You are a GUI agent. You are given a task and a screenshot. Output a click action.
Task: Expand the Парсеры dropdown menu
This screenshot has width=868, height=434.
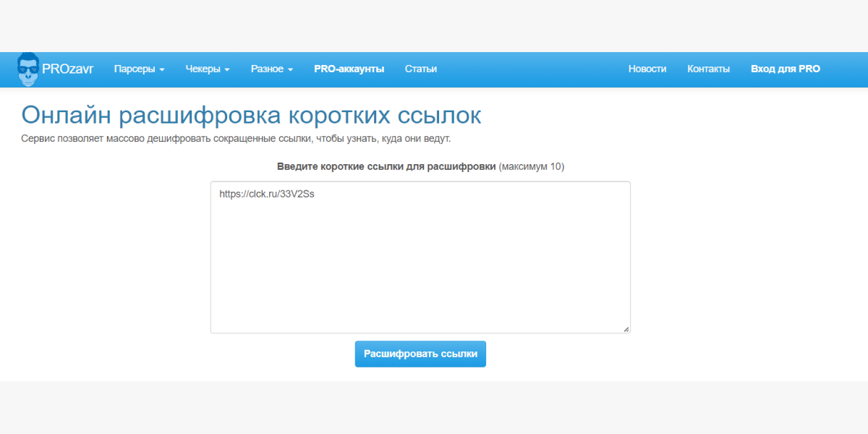140,69
